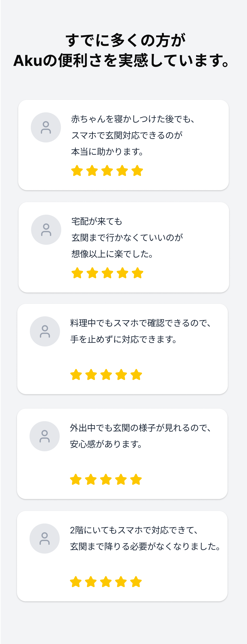This screenshot has width=247, height=644.
Task: Click the fourth star in the 外出中 review card
Action: (x=121, y=480)
